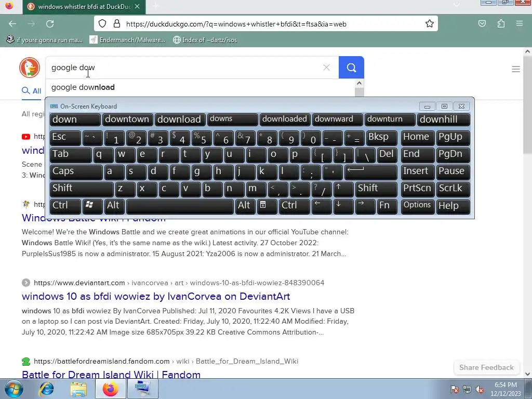Choose the 'google download' search suggestion
Image resolution: width=532 pixels, height=399 pixels.
click(200, 87)
